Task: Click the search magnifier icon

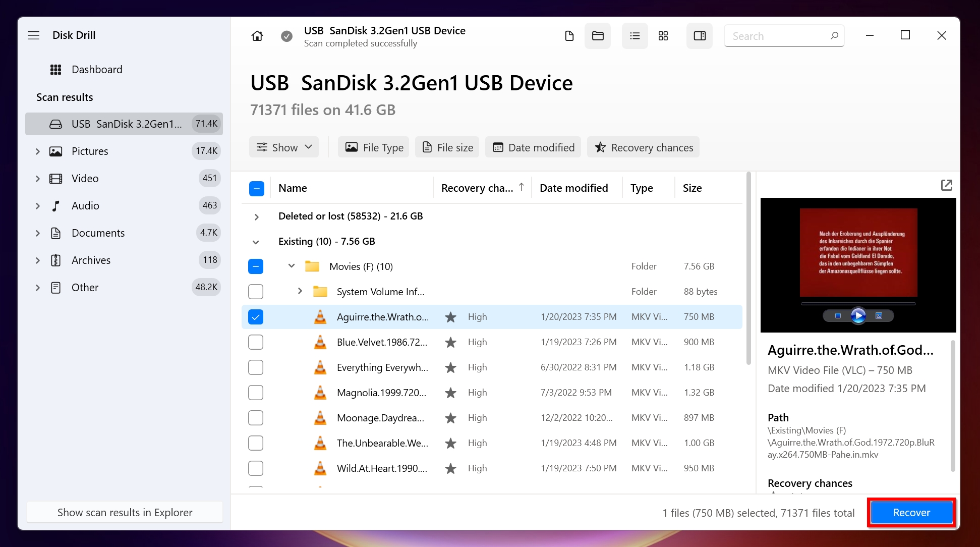Action: point(834,36)
